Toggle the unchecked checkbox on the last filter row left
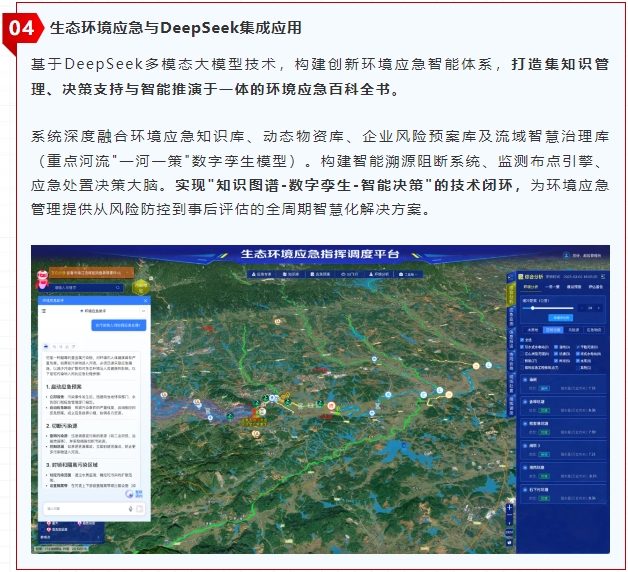This screenshot has height=572, width=628. tap(522, 367)
